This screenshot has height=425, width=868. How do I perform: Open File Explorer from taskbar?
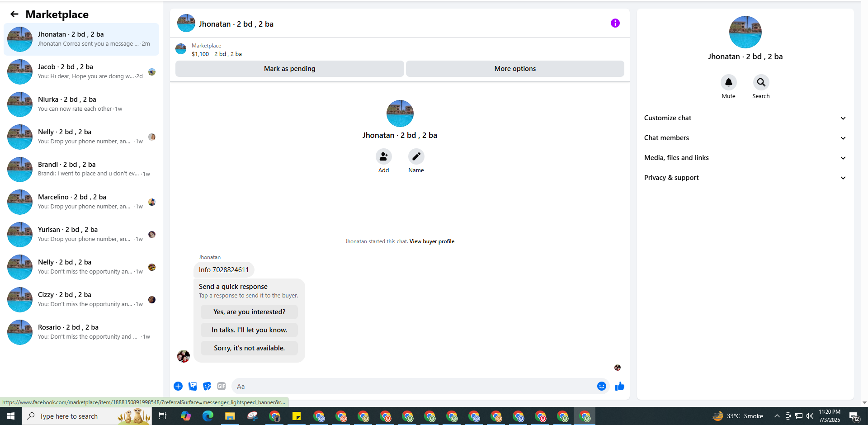coord(230,416)
